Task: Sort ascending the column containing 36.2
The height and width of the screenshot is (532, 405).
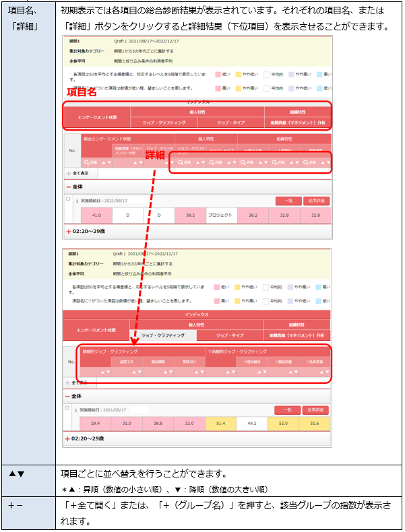Action: (x=260, y=162)
